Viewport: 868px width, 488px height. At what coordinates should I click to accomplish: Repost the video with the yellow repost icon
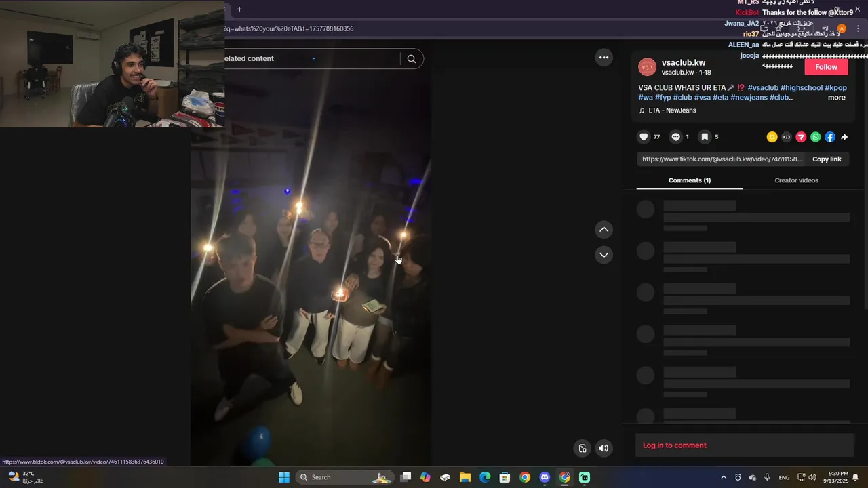(x=772, y=137)
